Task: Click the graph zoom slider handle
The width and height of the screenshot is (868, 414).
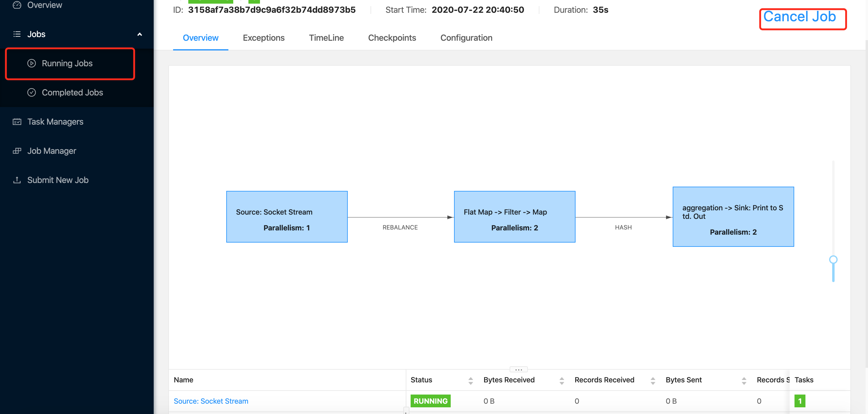Action: tap(833, 259)
